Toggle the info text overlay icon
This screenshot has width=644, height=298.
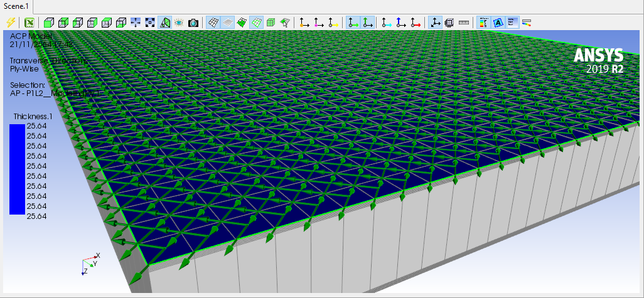point(513,23)
